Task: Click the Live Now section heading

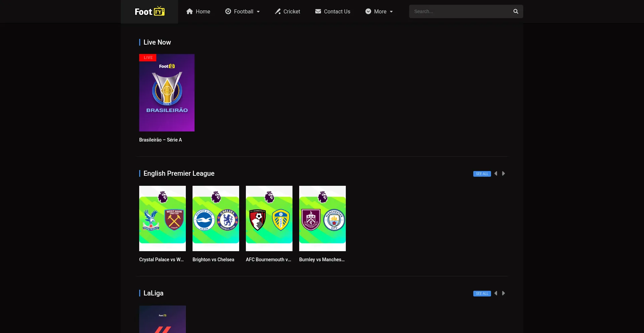Action: (x=157, y=42)
